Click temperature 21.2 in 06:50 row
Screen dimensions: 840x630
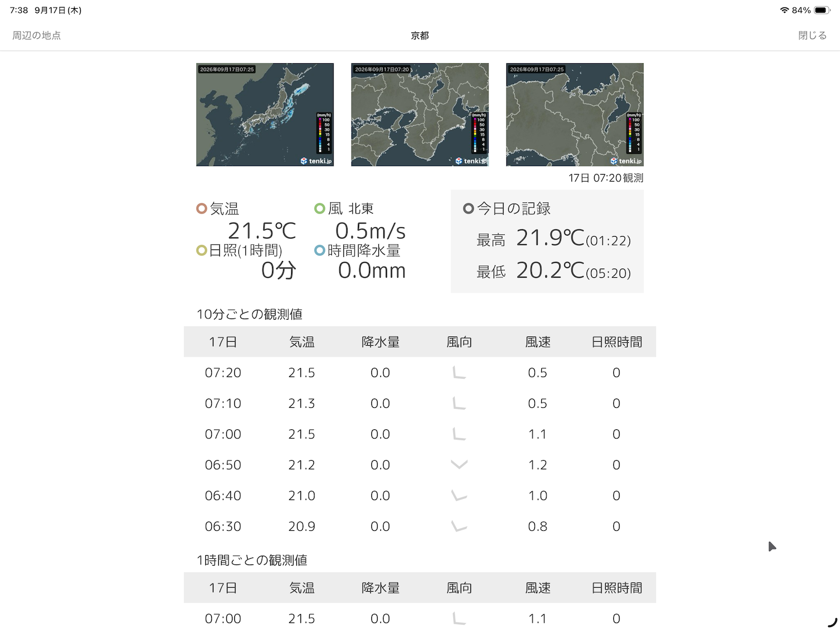pyautogui.click(x=302, y=465)
